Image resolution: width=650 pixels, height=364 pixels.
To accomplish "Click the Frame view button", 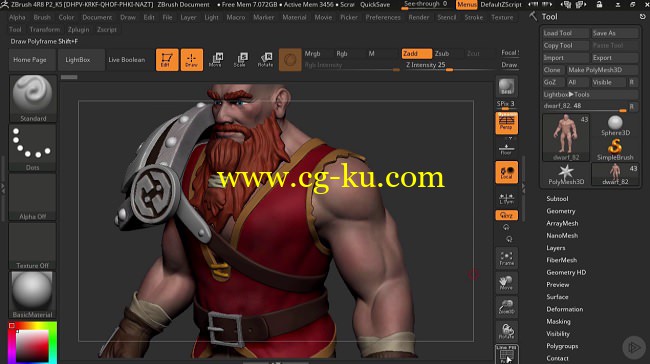I will click(x=506, y=258).
